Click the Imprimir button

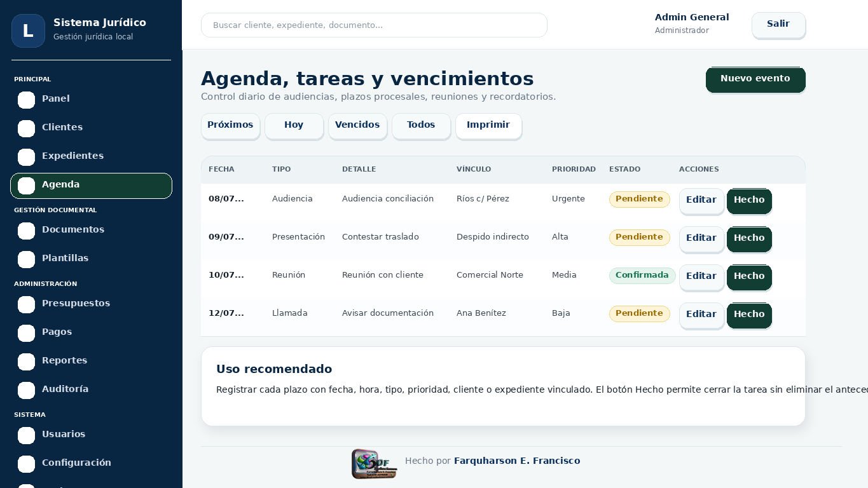[488, 126]
